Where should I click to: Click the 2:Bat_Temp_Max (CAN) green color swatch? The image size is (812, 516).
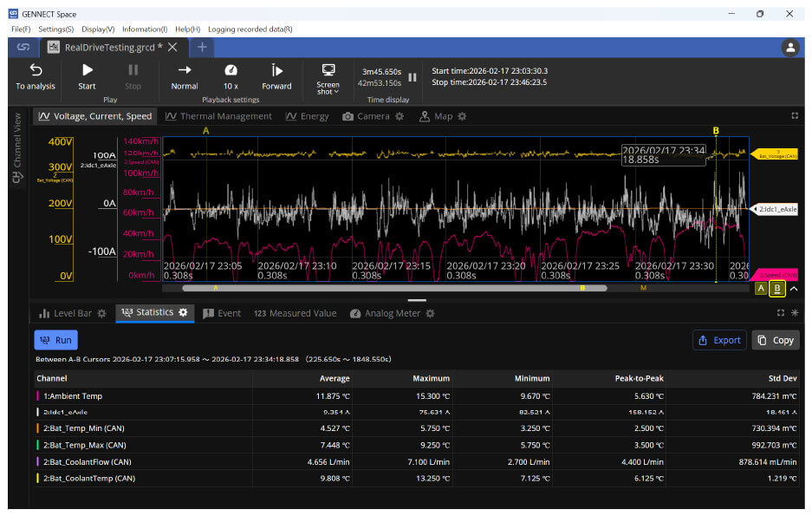click(x=38, y=445)
